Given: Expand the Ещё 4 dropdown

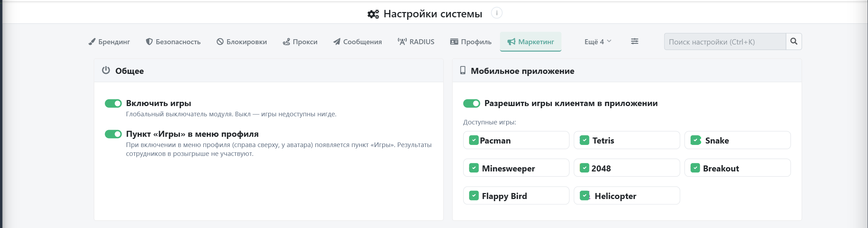Looking at the screenshot, I should point(598,42).
